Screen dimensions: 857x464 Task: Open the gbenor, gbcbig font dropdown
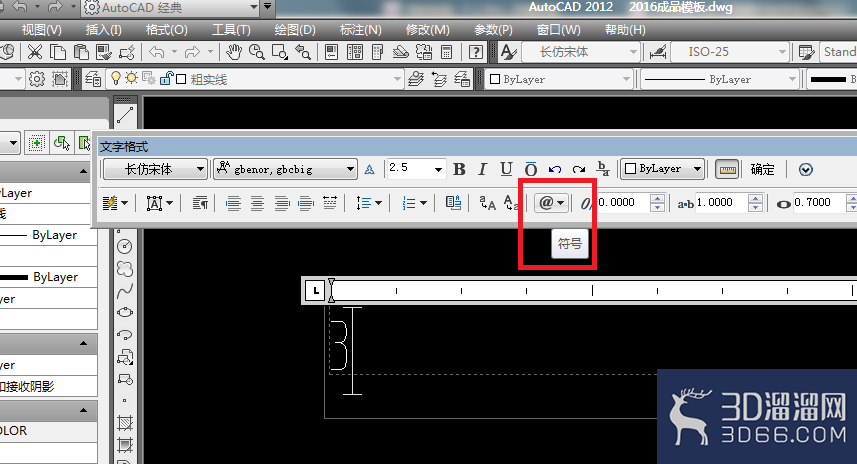tap(285, 169)
